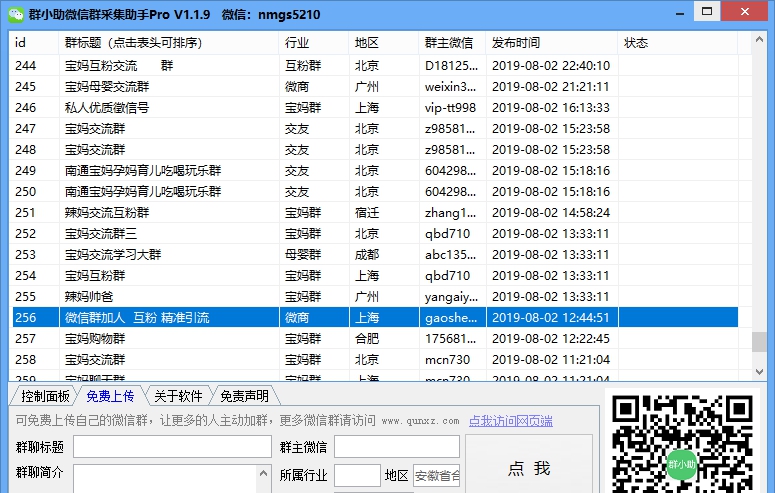The image size is (775, 493).
Task: Click 群主微信 cell yangaiy...
Action: pos(451,297)
